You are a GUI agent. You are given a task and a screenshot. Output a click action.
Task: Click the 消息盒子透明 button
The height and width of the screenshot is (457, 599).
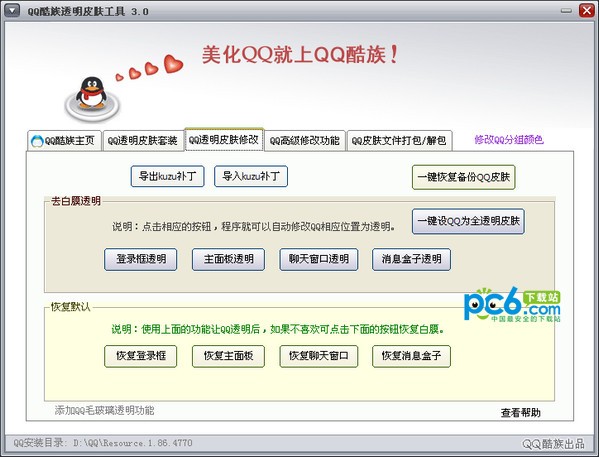tap(411, 259)
